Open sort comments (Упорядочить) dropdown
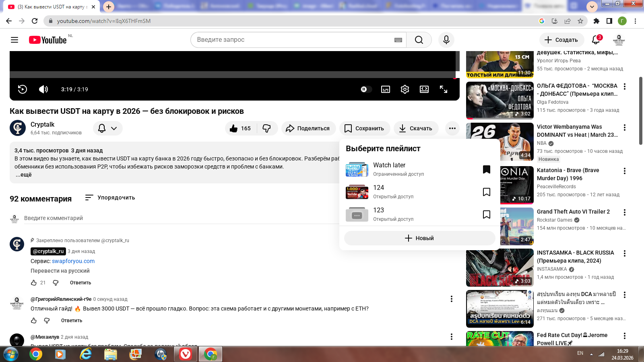This screenshot has height=362, width=644. pos(110,197)
